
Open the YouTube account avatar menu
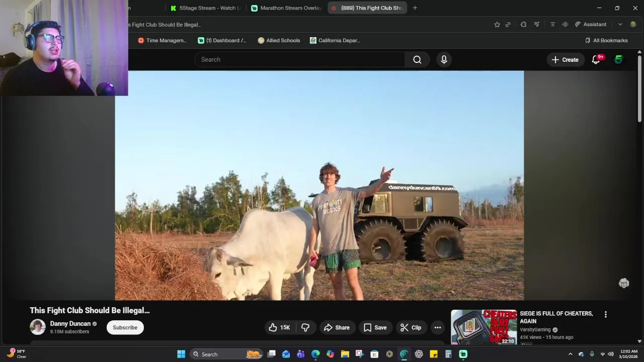tap(618, 59)
